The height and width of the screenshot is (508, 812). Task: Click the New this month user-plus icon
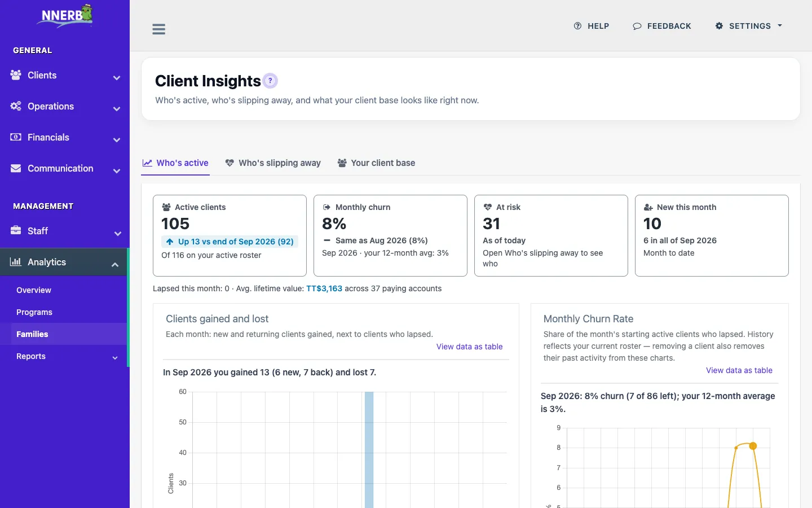pyautogui.click(x=648, y=207)
